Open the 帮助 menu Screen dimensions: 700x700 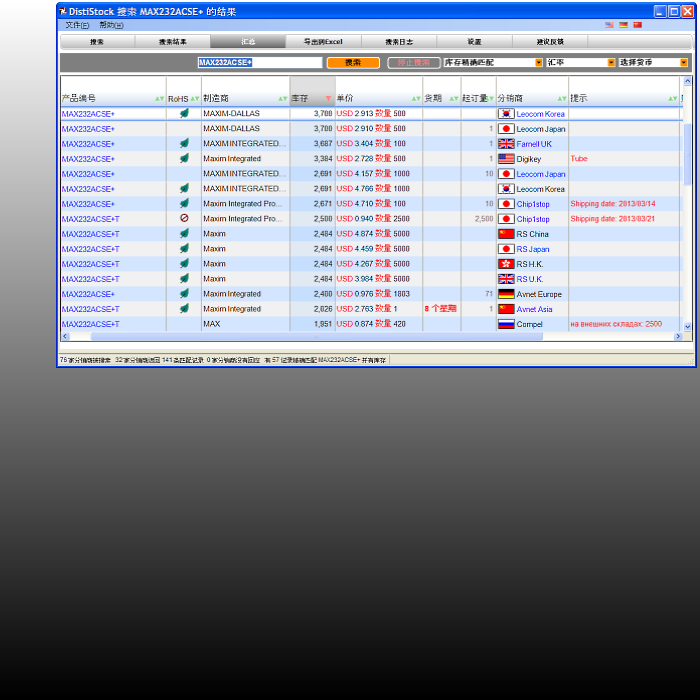(111, 25)
